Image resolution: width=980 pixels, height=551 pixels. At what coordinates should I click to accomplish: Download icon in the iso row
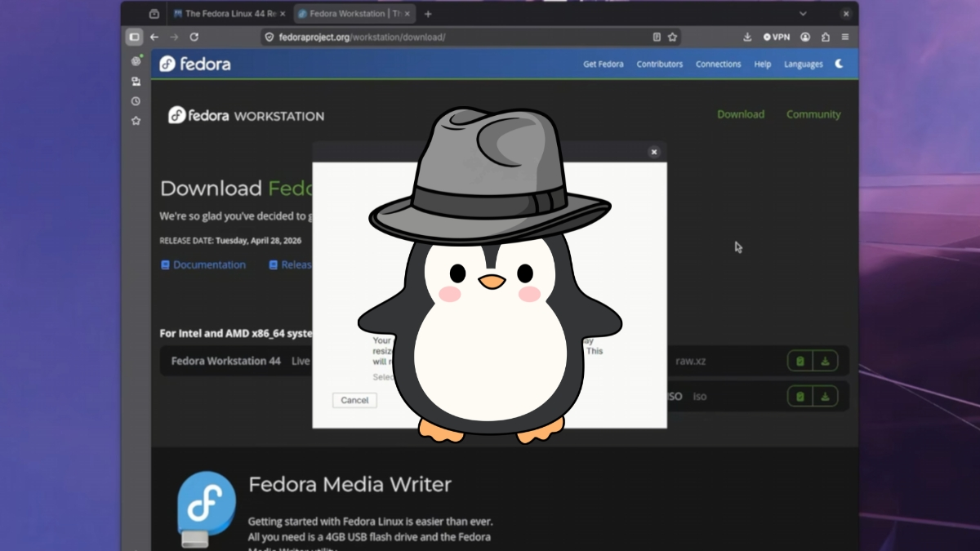pyautogui.click(x=825, y=397)
